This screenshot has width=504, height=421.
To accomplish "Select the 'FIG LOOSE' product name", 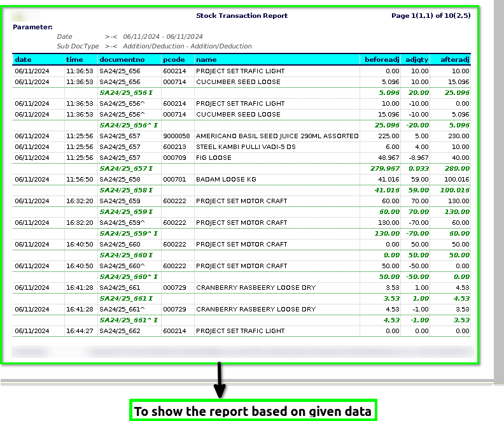I will click(x=214, y=157).
